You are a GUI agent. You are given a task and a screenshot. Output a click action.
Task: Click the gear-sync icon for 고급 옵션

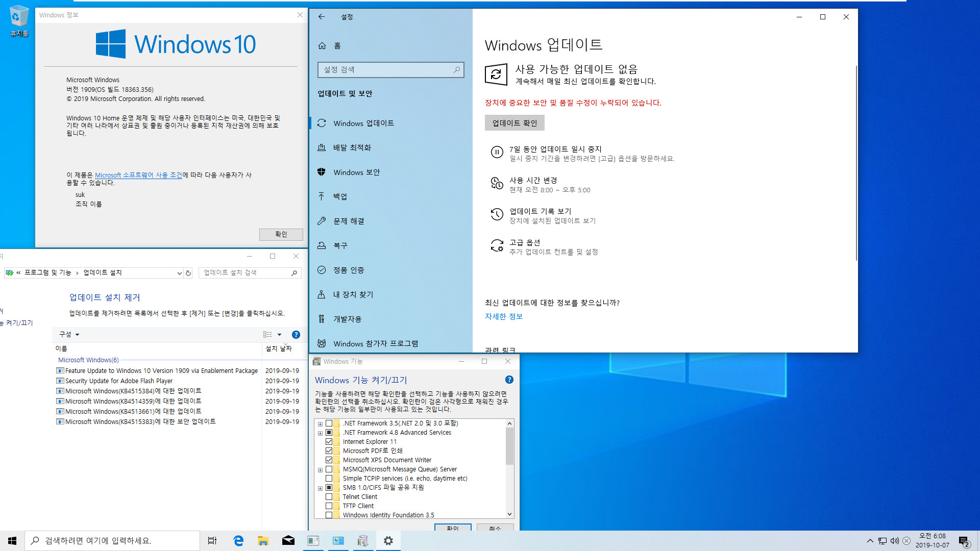pos(497,245)
